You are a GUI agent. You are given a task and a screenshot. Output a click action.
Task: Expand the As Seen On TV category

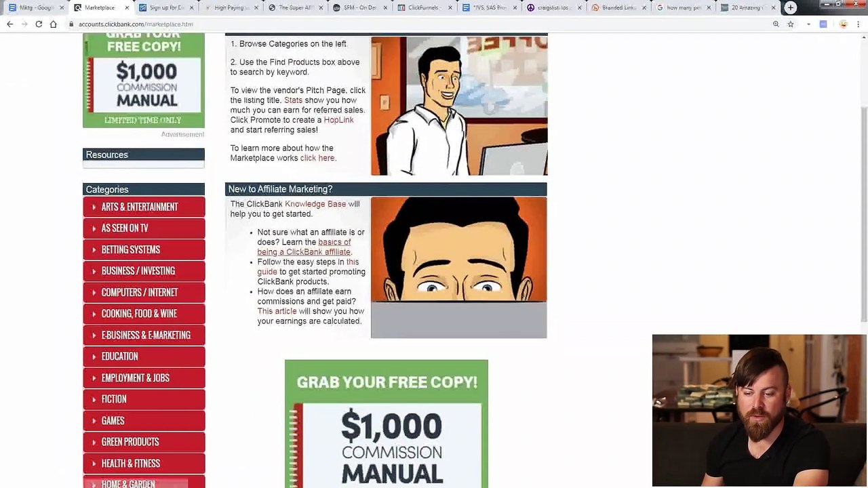coord(144,228)
